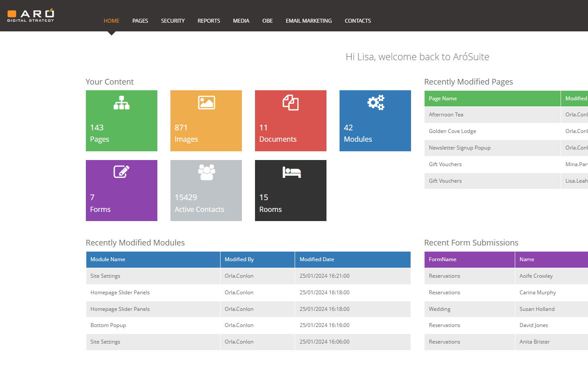This screenshot has width=588, height=368.
Task: Click the Pages sitemap icon tile
Action: [121, 103]
